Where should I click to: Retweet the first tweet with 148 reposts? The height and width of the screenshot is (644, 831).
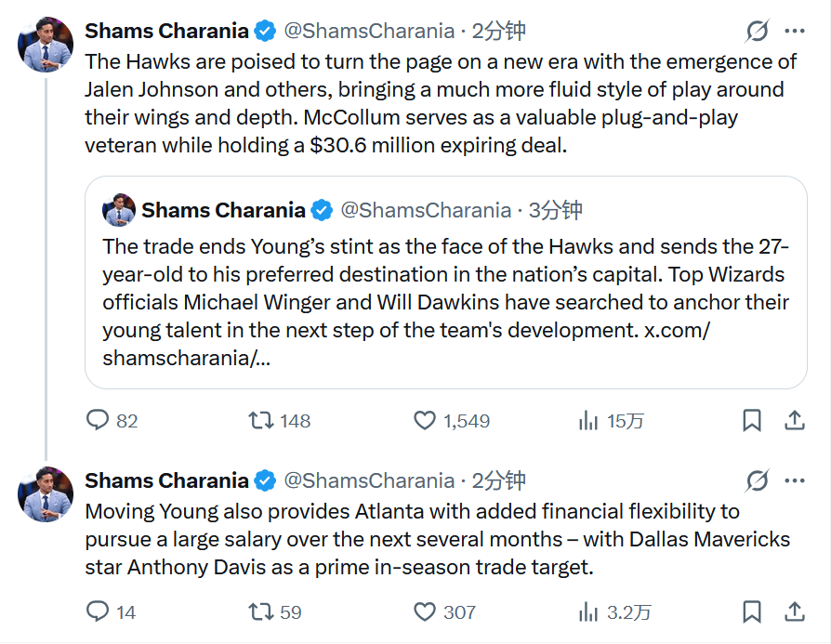tap(261, 421)
